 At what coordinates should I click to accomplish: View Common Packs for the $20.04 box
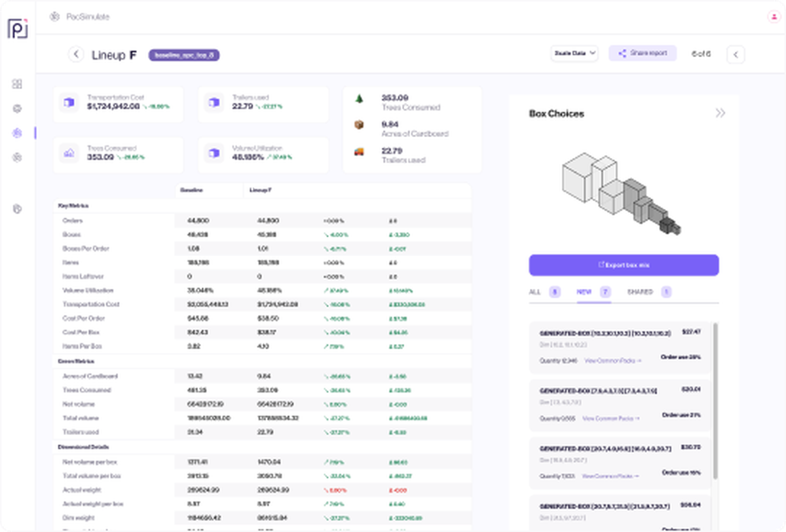point(611,418)
